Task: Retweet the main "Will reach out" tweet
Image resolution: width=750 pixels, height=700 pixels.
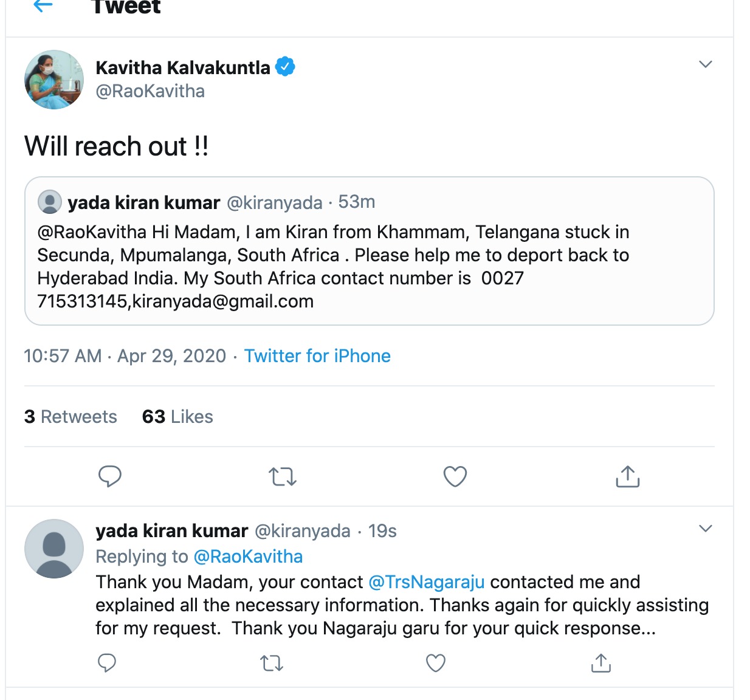Action: point(283,477)
